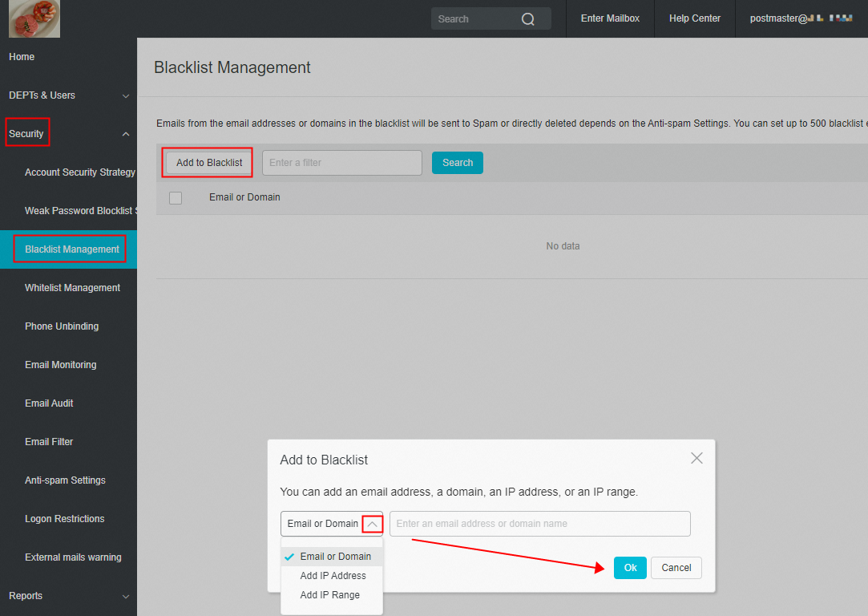The height and width of the screenshot is (616, 868).
Task: Expand the Reports menu section
Action: [x=69, y=596]
